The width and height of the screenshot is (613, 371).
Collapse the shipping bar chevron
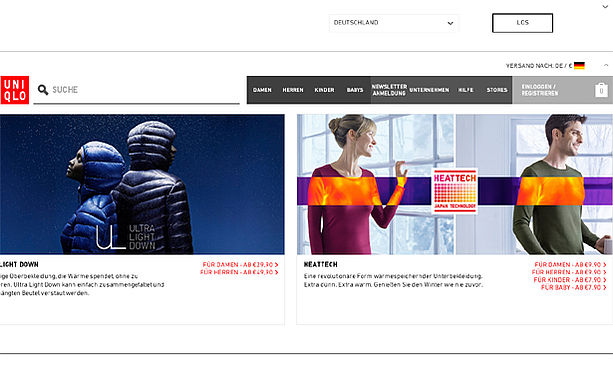tap(606, 65)
